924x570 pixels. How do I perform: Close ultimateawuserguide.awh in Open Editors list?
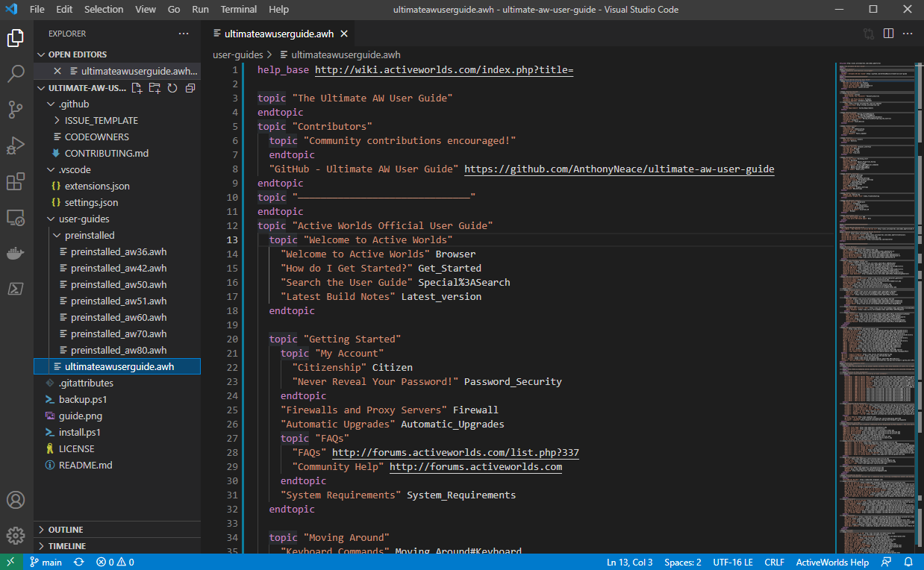(57, 71)
